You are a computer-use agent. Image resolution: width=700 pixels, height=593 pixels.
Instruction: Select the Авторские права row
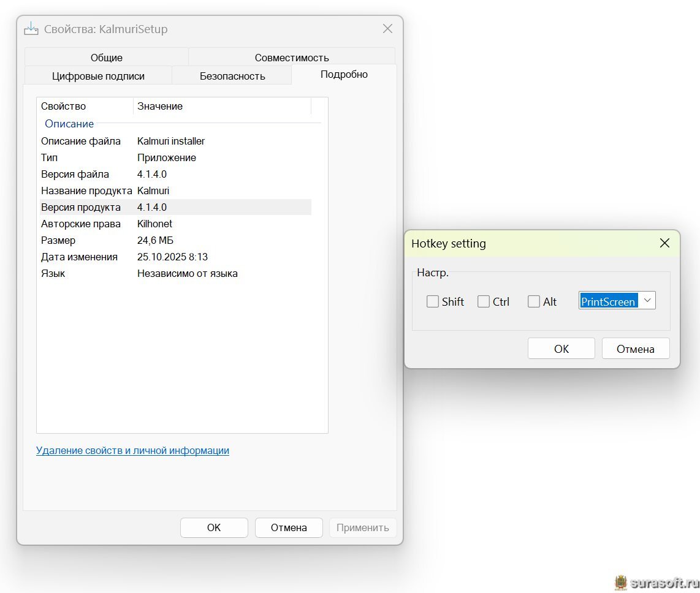tap(175, 224)
